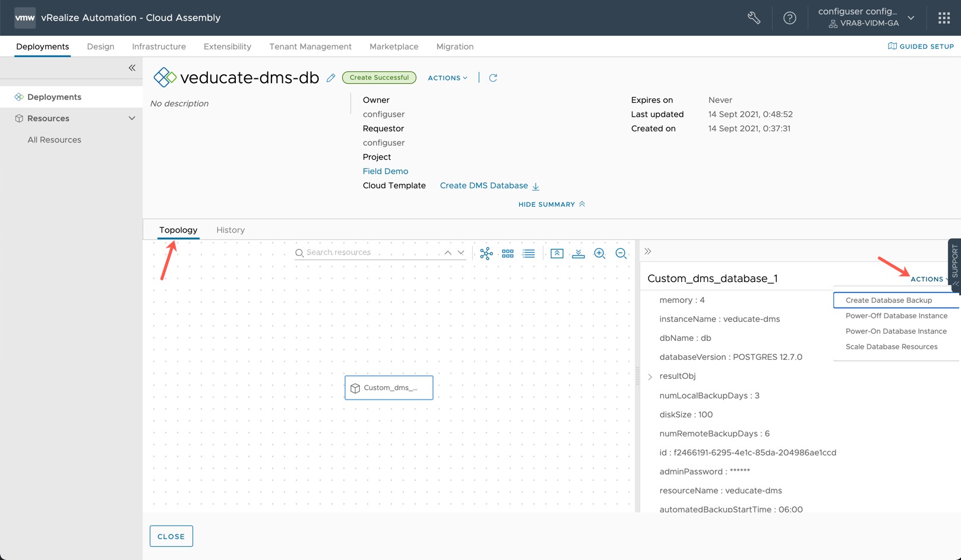The width and height of the screenshot is (961, 560).
Task: Open the Create DMS Database template link
Action: point(484,185)
